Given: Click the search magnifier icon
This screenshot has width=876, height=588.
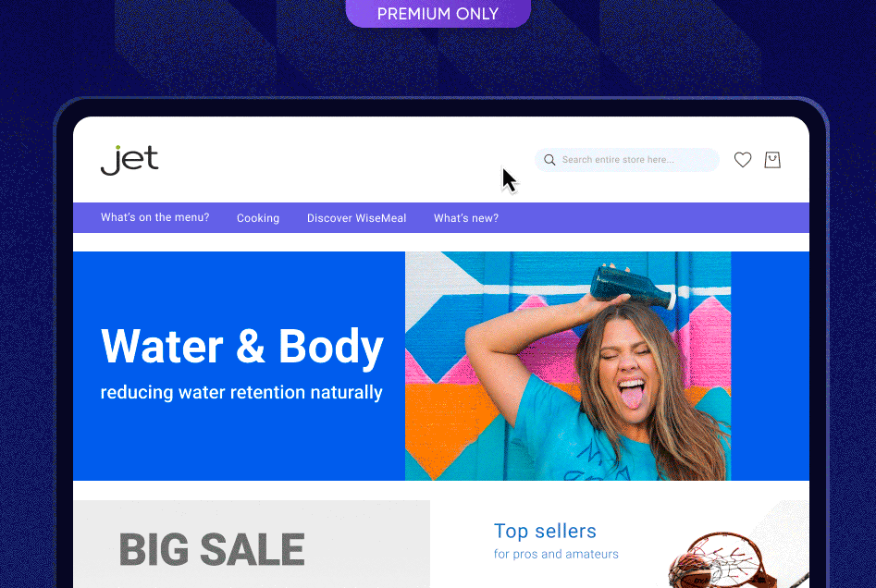Looking at the screenshot, I should click(x=549, y=160).
